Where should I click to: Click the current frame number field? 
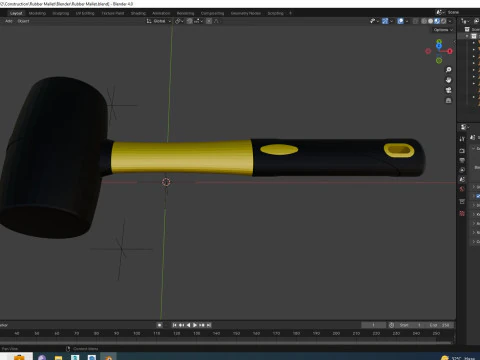pyautogui.click(x=374, y=325)
